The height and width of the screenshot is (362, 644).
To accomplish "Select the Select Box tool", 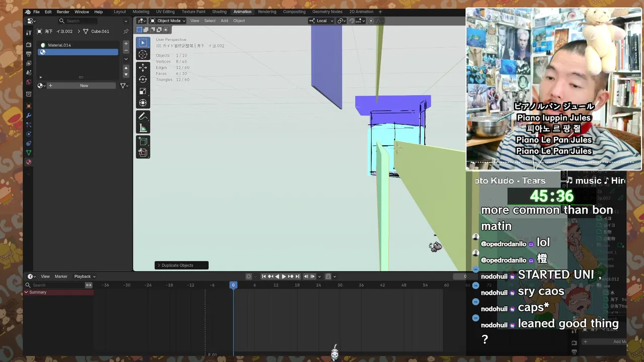I will (143, 43).
